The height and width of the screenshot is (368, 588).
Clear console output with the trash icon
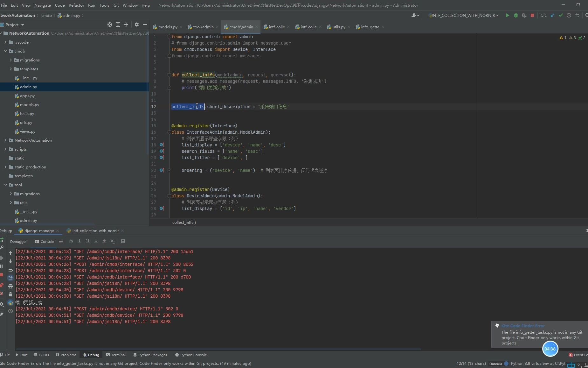click(x=10, y=294)
